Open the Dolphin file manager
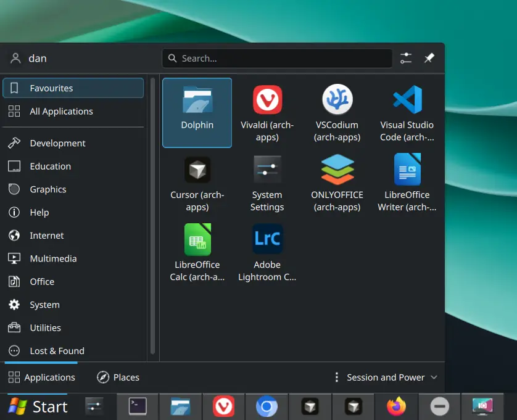 pos(197,112)
